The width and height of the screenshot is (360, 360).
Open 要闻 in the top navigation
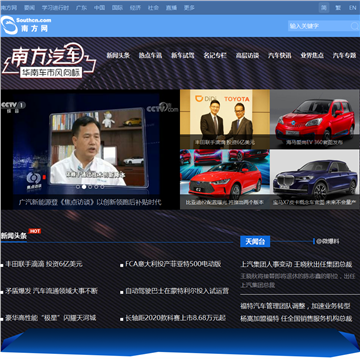[x=29, y=8]
